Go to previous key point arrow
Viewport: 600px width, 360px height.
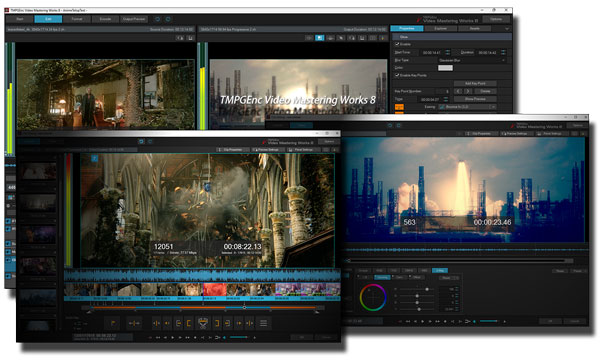(458, 91)
